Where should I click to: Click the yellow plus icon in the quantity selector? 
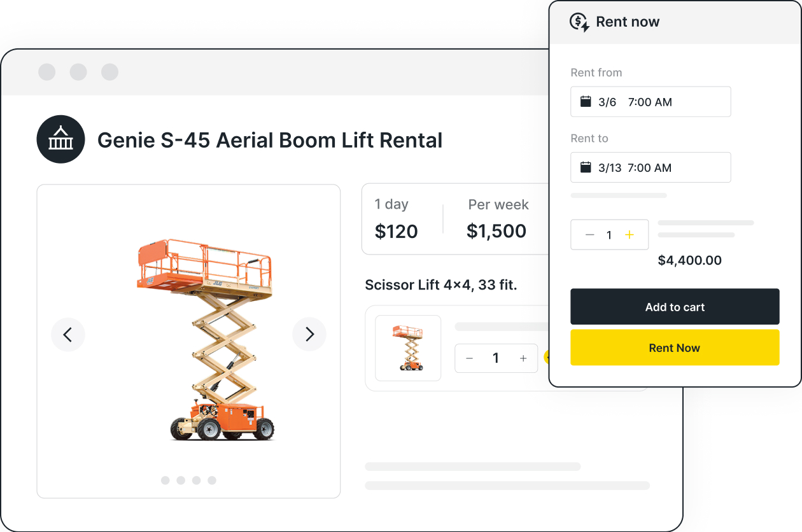(629, 234)
